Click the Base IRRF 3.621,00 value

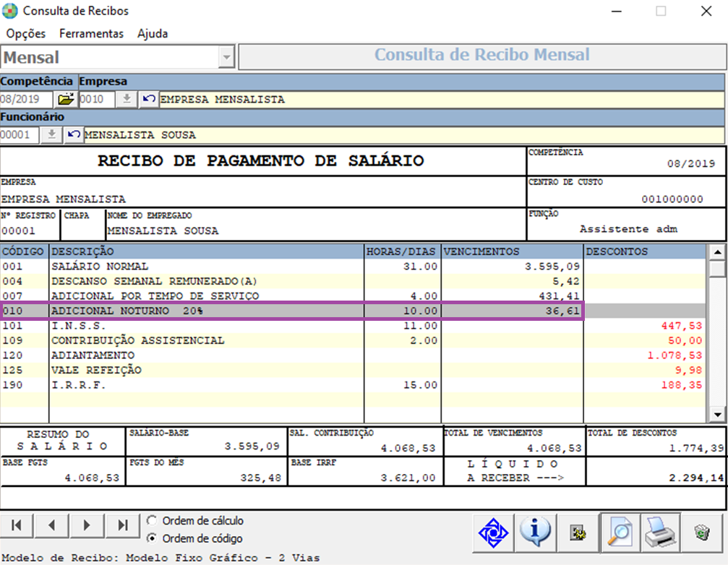pos(408,478)
